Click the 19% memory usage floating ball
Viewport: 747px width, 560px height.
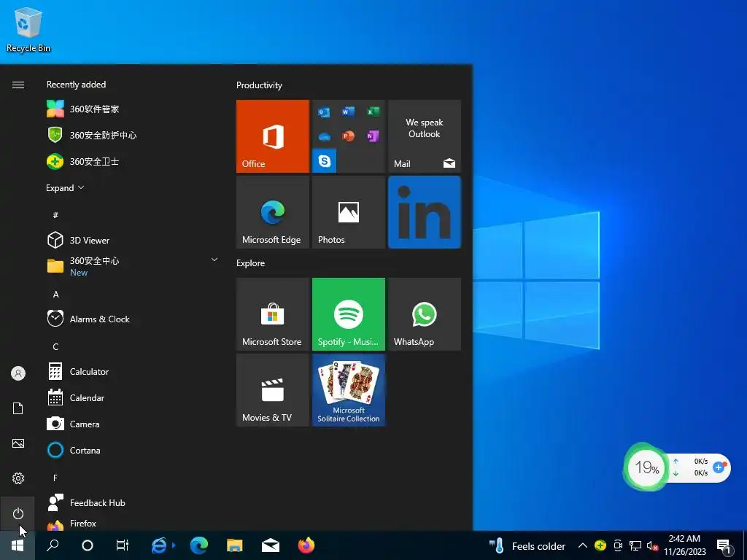[646, 467]
